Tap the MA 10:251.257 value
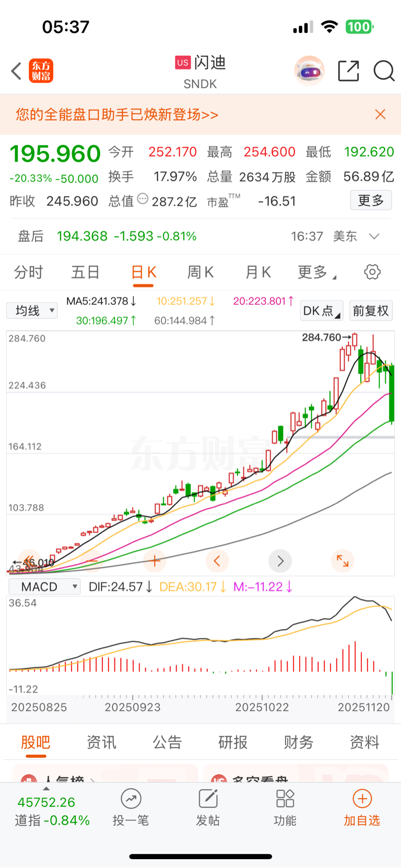 point(186,301)
